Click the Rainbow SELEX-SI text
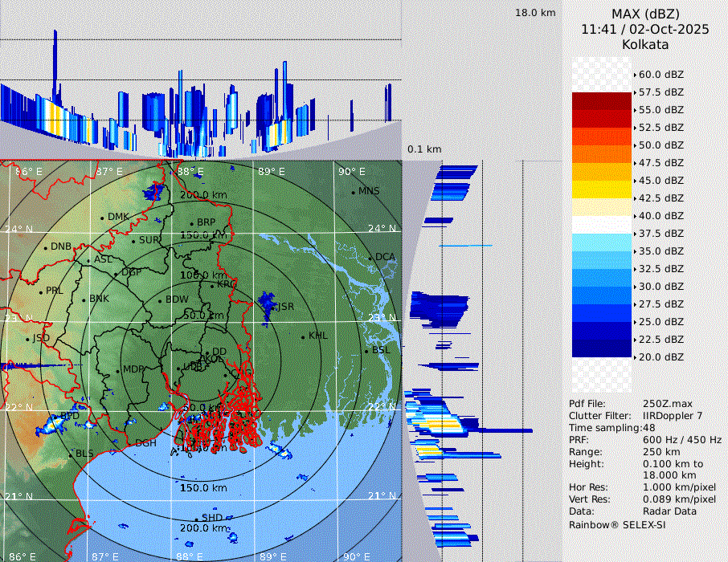This screenshot has width=728, height=562. click(617, 524)
